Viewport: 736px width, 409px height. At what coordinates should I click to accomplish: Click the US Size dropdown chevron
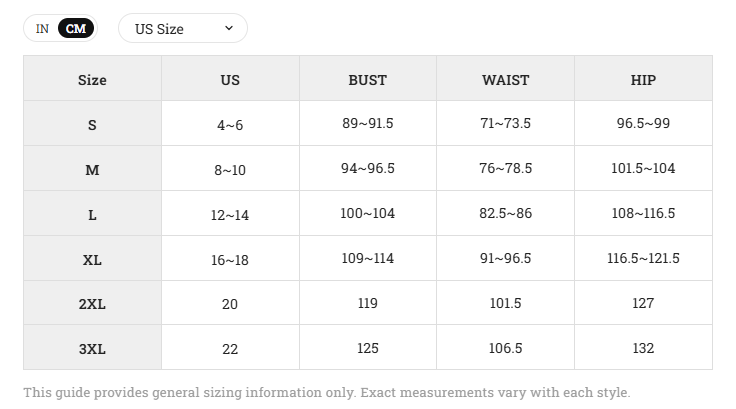(229, 28)
